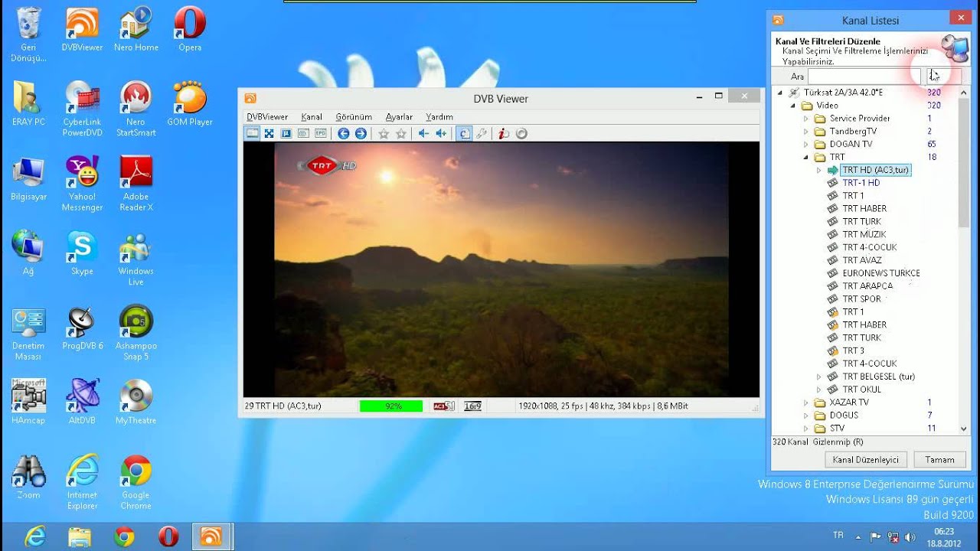Go to previous channel with the blue left arrow
Image resolution: width=980 pixels, height=551 pixels.
coord(343,133)
